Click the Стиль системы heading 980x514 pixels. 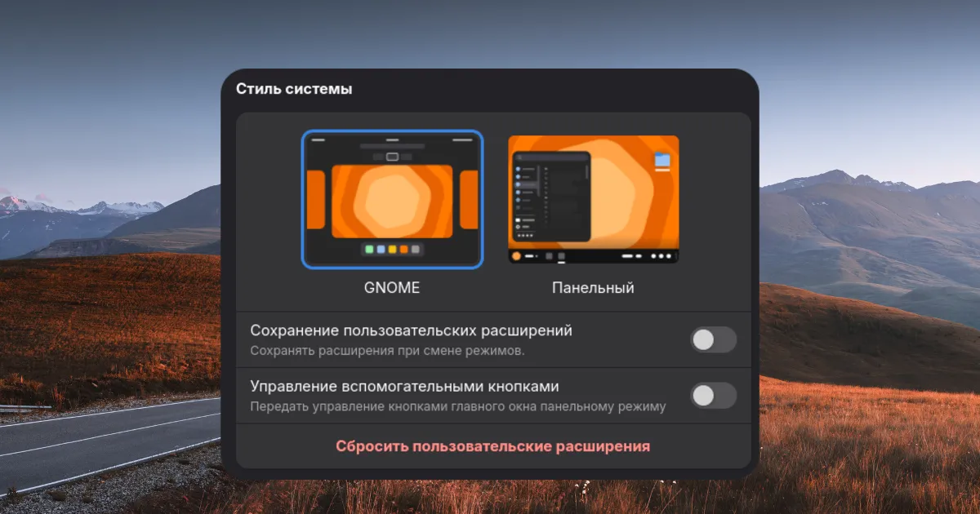(294, 90)
